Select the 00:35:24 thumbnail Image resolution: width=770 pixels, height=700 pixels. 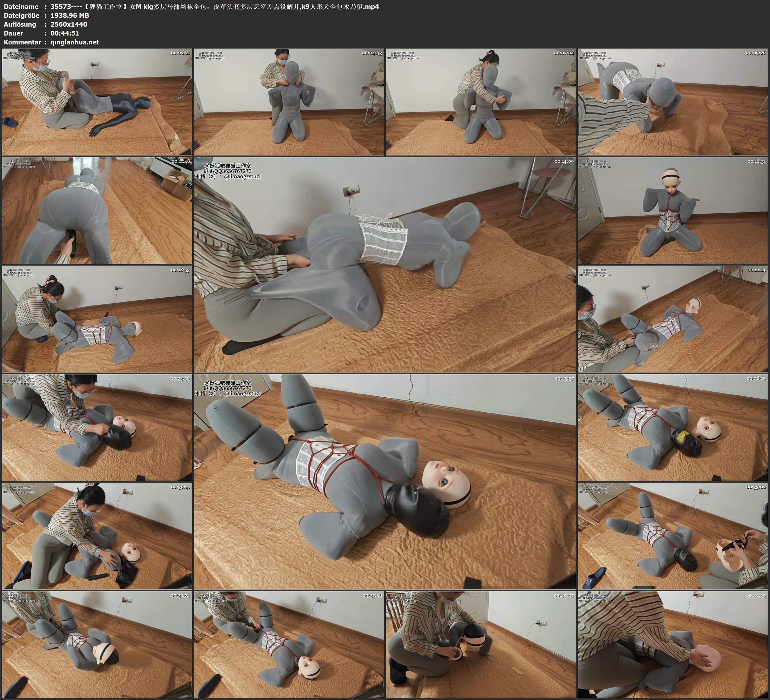point(97,644)
